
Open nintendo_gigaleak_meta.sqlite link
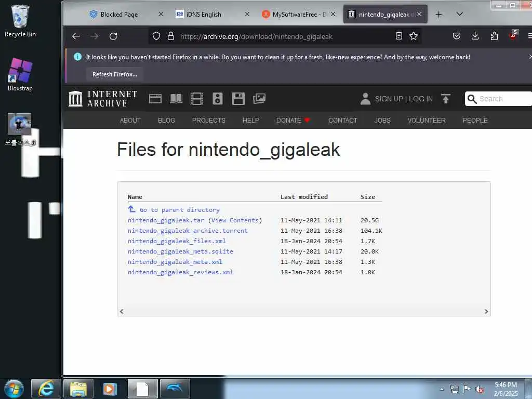point(180,251)
